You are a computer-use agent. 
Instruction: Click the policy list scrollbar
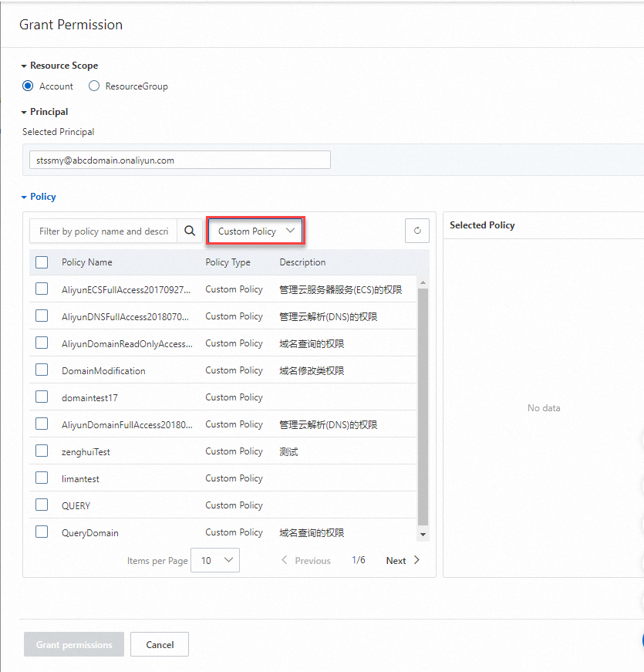423,407
